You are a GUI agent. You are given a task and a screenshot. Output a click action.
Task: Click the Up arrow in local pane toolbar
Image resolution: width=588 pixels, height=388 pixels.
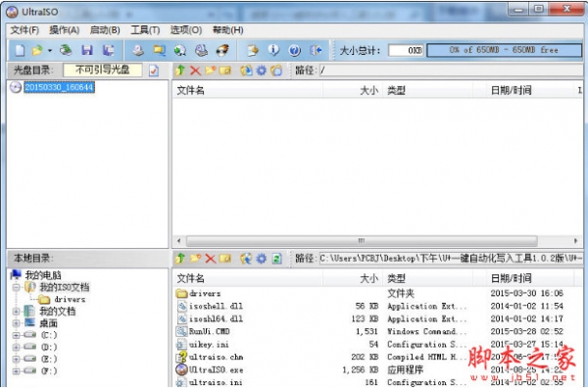pos(180,259)
